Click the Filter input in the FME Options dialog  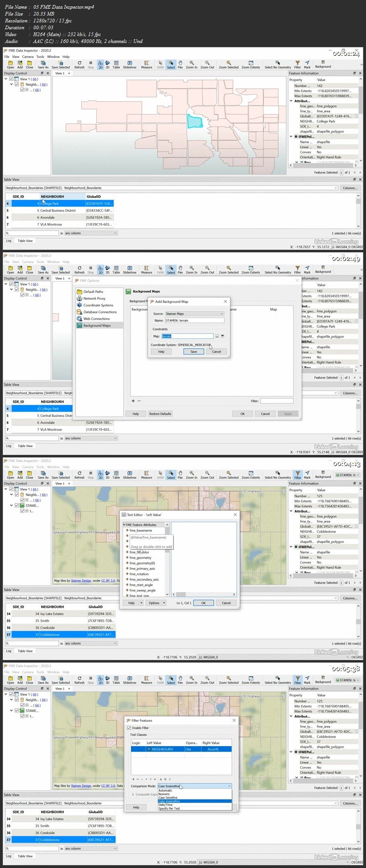(x=277, y=401)
